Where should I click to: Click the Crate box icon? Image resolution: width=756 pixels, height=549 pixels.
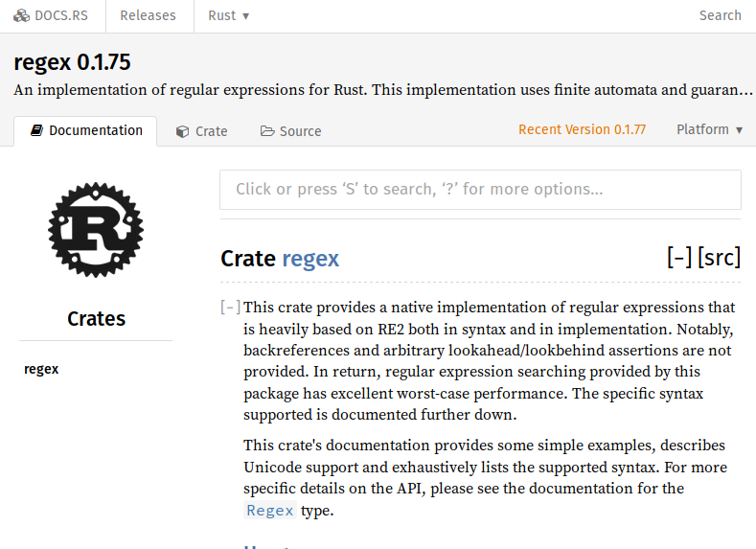click(x=182, y=131)
